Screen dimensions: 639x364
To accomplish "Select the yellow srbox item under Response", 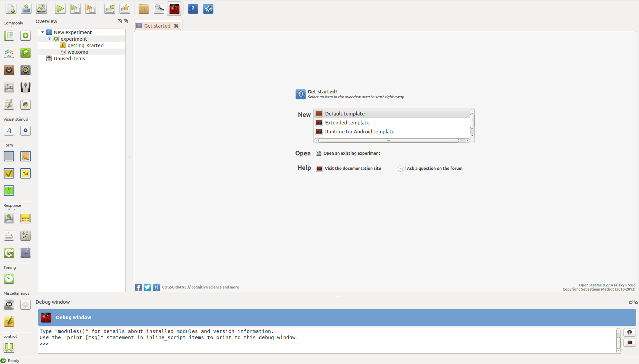I will coord(26,218).
